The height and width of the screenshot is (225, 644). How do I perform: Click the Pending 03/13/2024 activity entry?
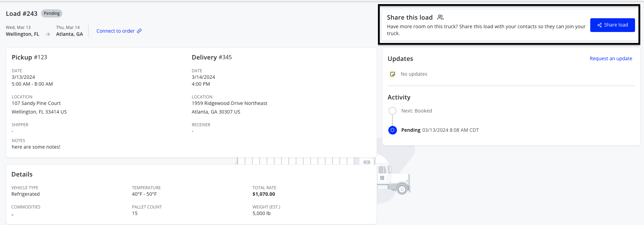(x=440, y=130)
